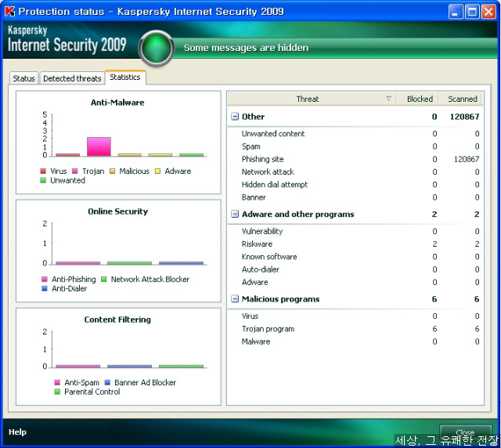This screenshot has height=448, width=501.
Task: Click the red Virus legend swatch
Action: 43,171
